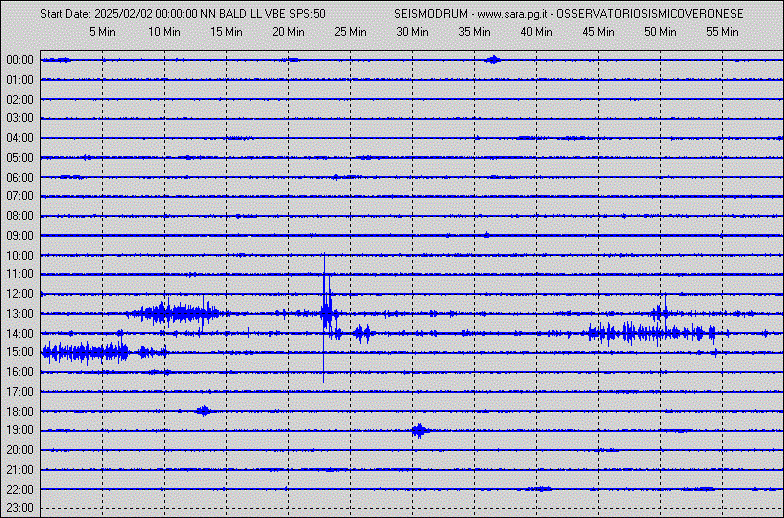Click the 13:00 hour label
Viewport: 784px width, 518px height.
coord(20,314)
